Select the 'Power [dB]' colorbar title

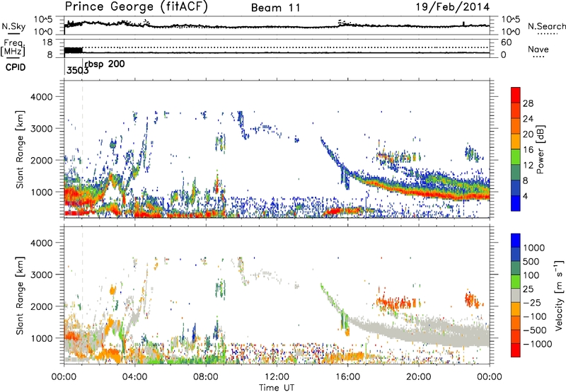pos(540,149)
